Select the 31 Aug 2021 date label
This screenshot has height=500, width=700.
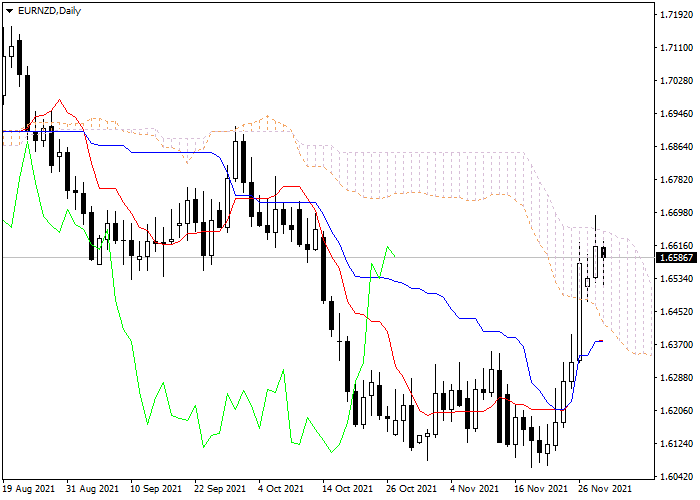pyautogui.click(x=92, y=489)
